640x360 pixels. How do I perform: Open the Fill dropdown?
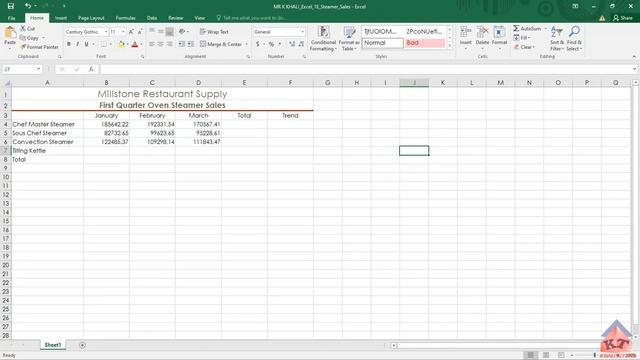pyautogui.click(x=522, y=38)
